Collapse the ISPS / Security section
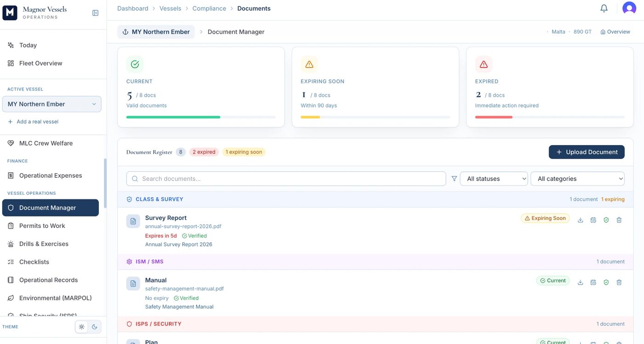This screenshot has width=644, height=344. 375,324
